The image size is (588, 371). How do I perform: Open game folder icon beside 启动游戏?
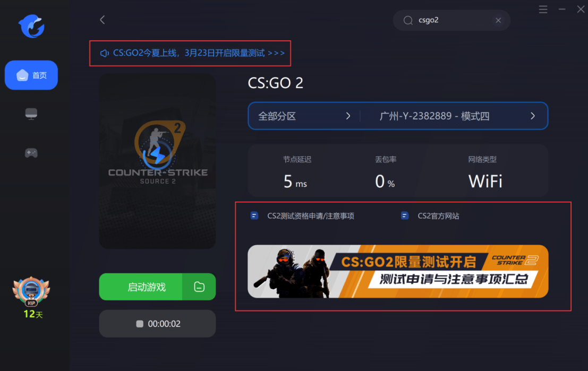(199, 287)
